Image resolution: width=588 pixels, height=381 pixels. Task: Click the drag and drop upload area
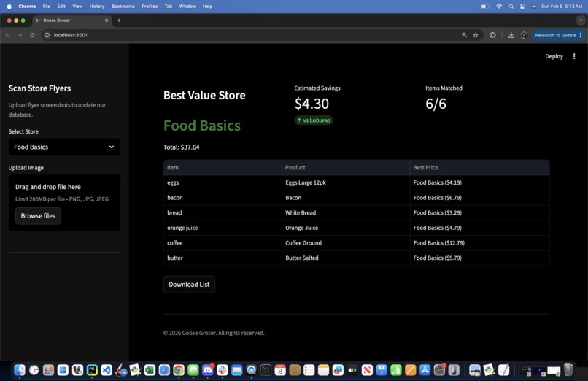[64, 202]
